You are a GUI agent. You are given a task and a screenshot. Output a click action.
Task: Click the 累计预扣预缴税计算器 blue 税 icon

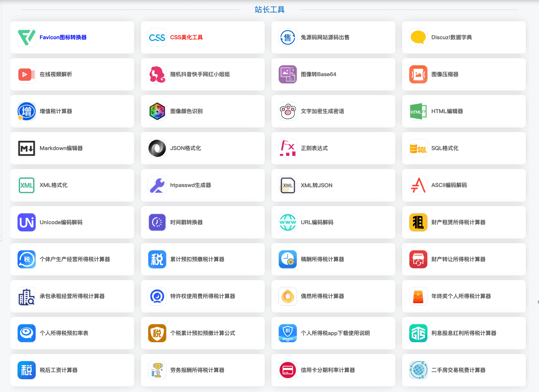click(x=157, y=259)
